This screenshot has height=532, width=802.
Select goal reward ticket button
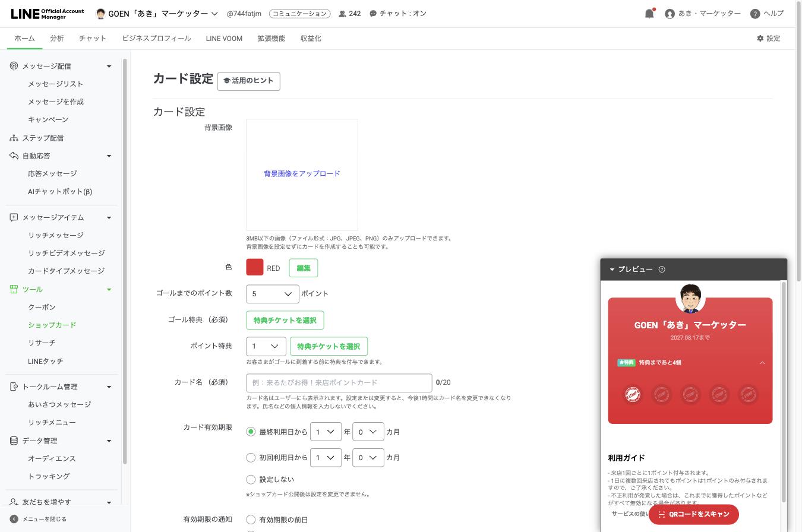point(285,320)
